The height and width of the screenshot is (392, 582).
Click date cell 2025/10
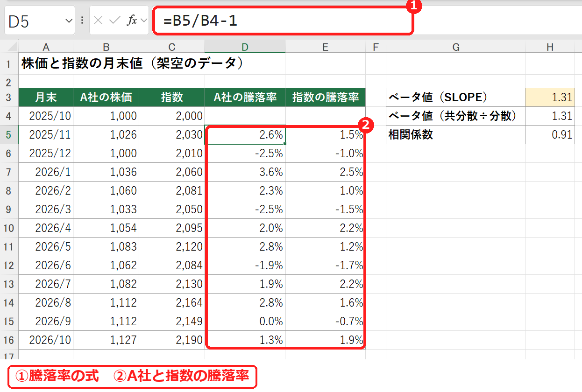pyautogui.click(x=46, y=116)
